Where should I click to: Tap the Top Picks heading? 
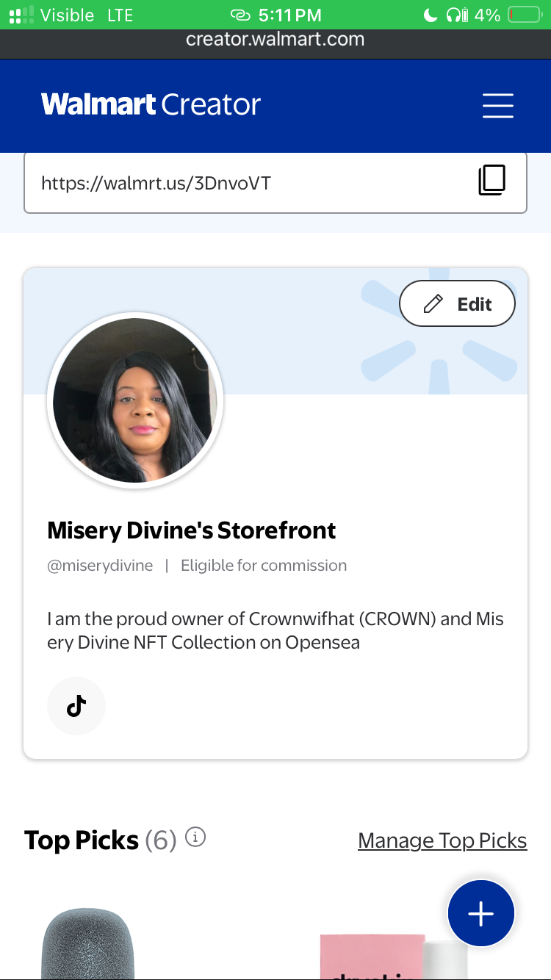click(x=82, y=840)
